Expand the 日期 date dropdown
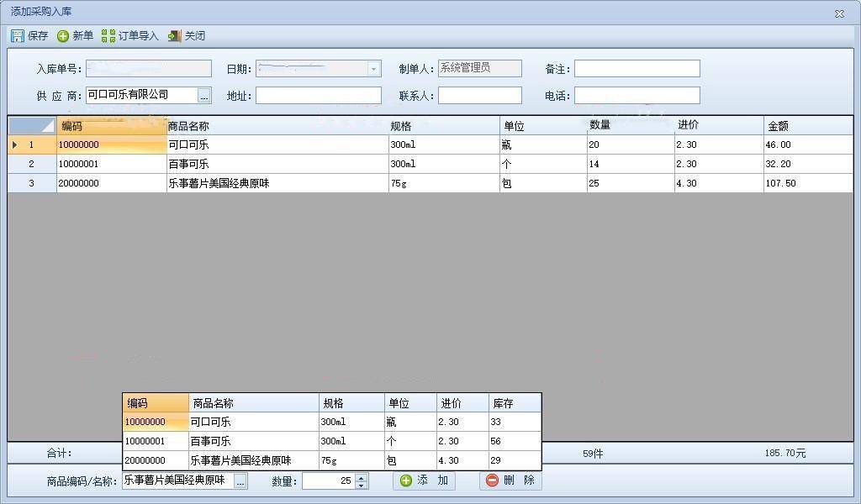 (374, 69)
